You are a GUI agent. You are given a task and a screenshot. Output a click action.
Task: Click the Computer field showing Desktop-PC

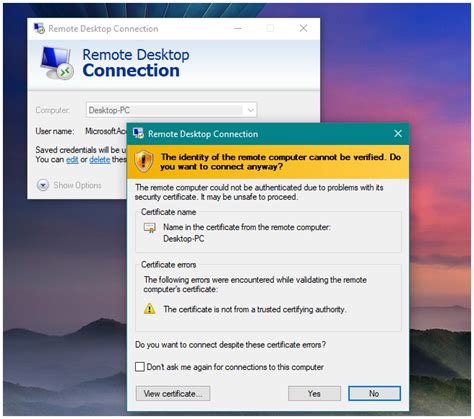coord(171,110)
